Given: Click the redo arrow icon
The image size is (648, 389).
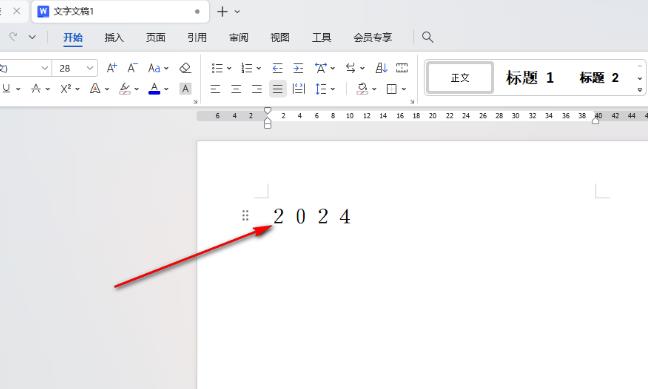Looking at the screenshot, I should (13, 37).
